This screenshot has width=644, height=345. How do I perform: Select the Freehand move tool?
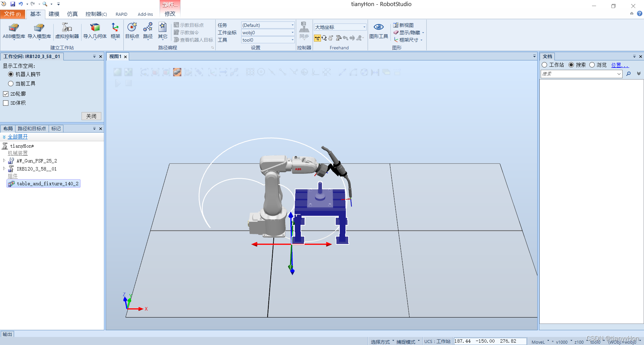click(317, 38)
